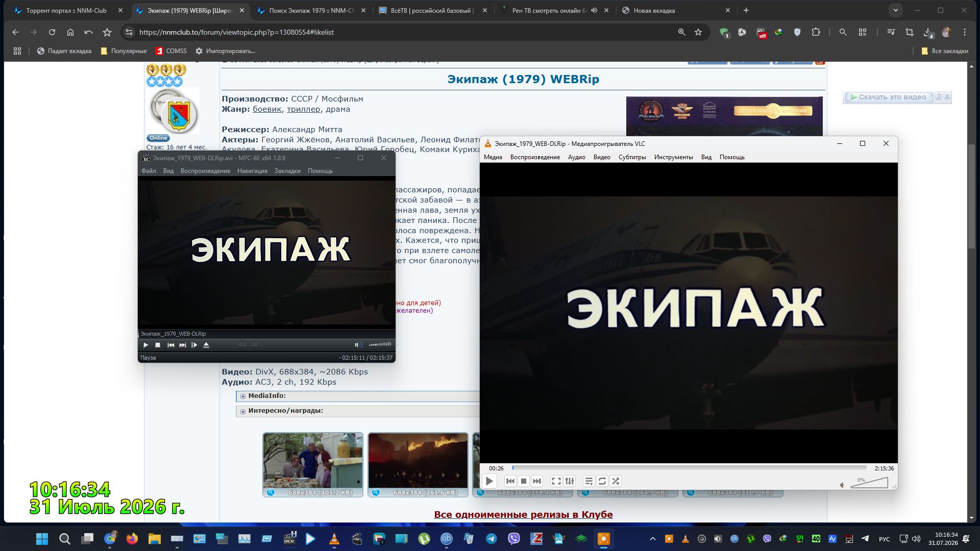980x551 pixels.
Task: Bookmark this page with the star
Action: point(698,32)
